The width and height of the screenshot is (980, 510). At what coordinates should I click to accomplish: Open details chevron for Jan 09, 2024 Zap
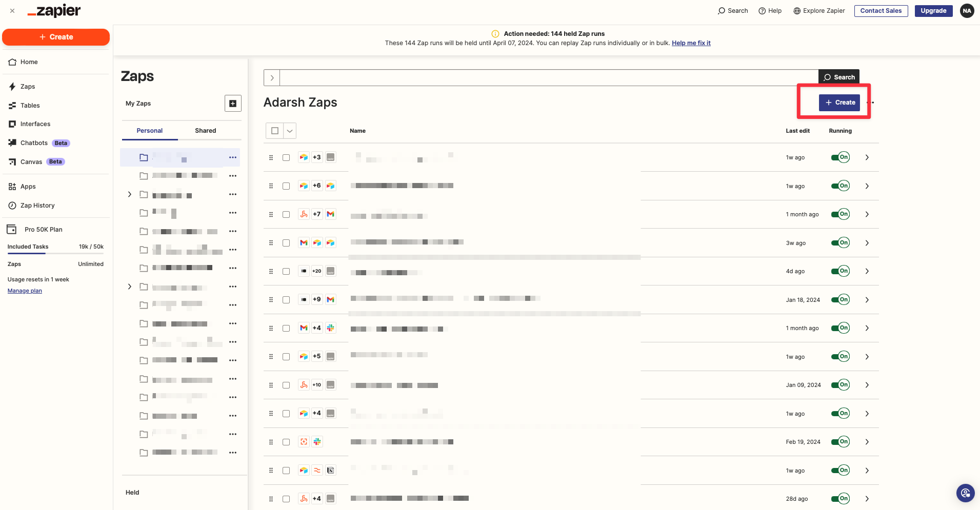[x=867, y=385]
